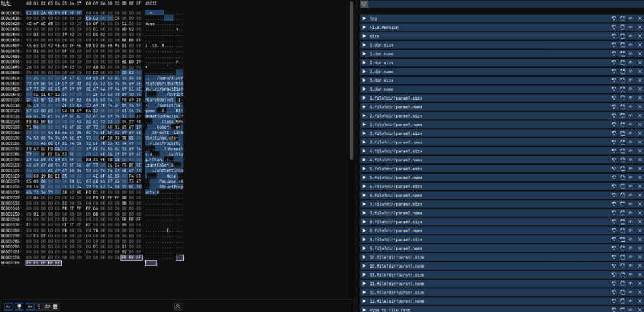The height and width of the screenshot is (312, 644).
Task: Click the hex view vertical scrollbar
Action: click(352, 77)
